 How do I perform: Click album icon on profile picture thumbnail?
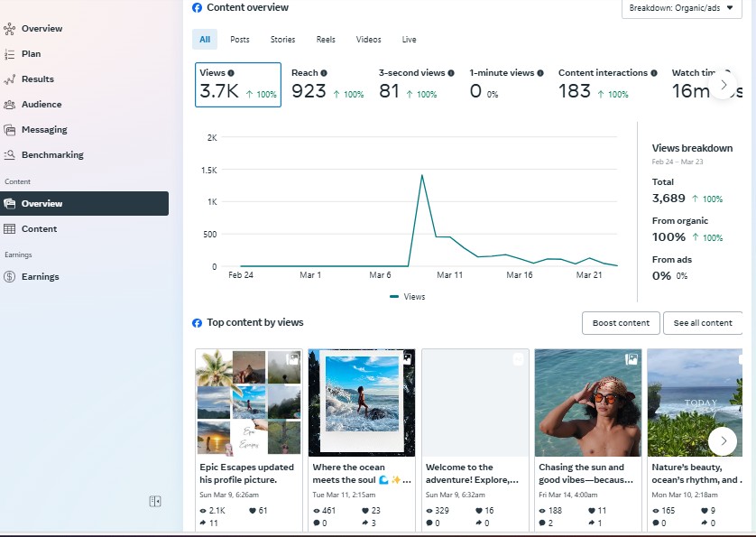(292, 358)
